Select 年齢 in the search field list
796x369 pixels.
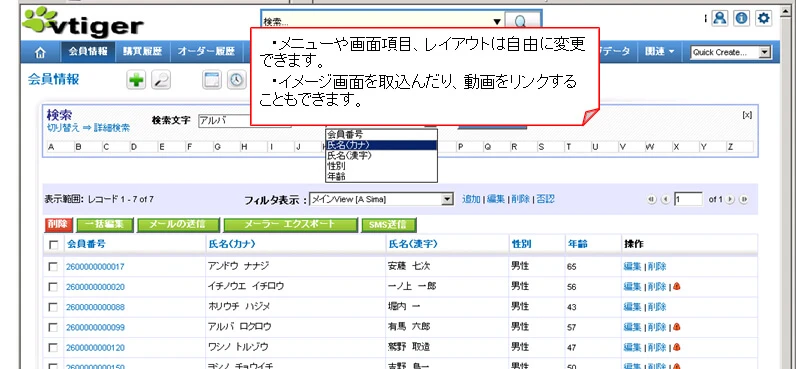click(381, 176)
